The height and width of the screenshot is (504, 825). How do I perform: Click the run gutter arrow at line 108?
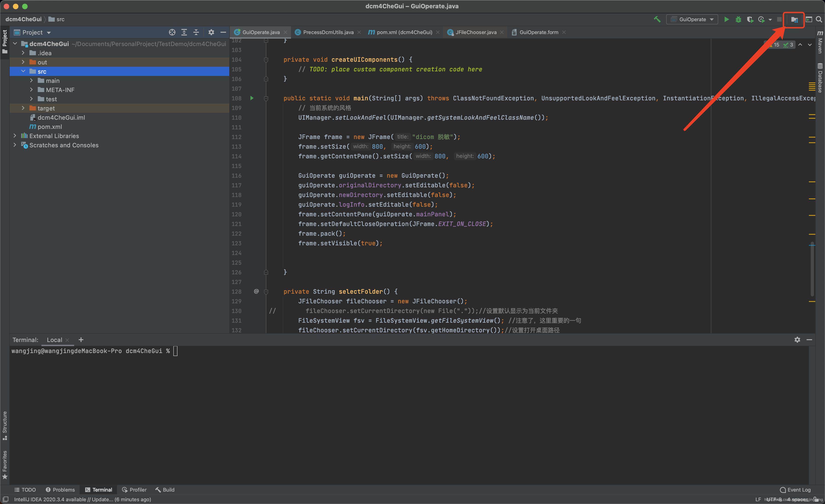click(252, 98)
